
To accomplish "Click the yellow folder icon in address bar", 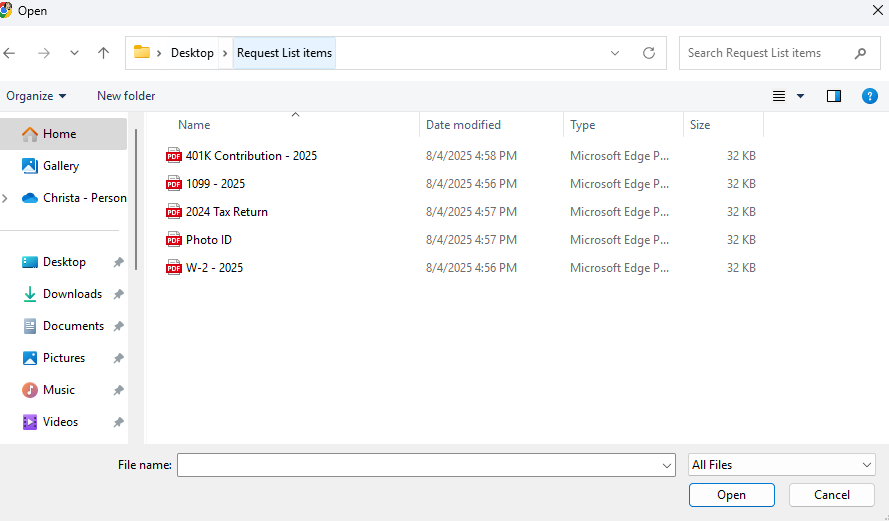I will coord(142,53).
